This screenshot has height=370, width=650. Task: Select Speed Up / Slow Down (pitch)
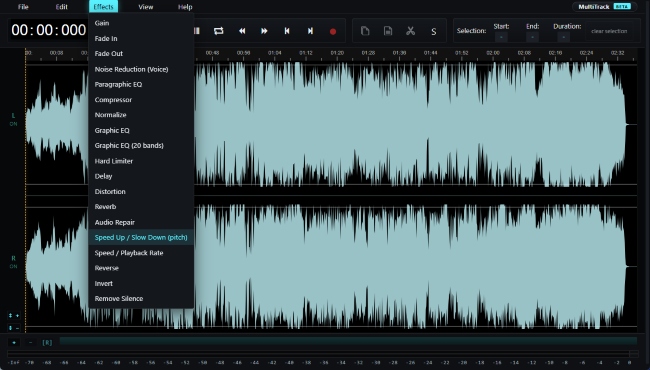click(141, 237)
